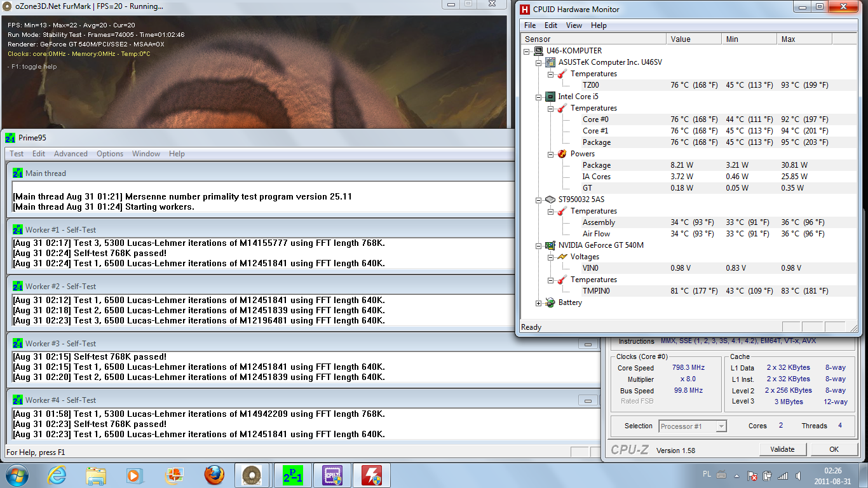Click the Max column header

click(x=804, y=39)
